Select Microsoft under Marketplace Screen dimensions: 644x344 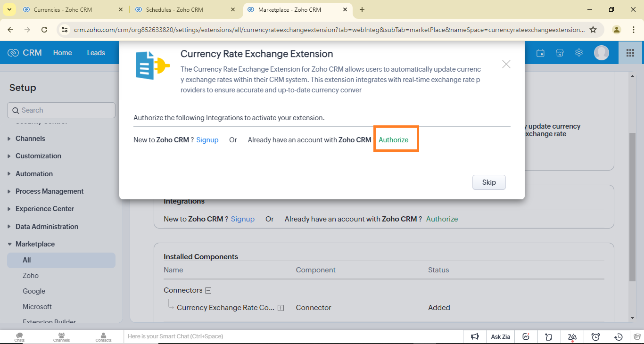(37, 307)
